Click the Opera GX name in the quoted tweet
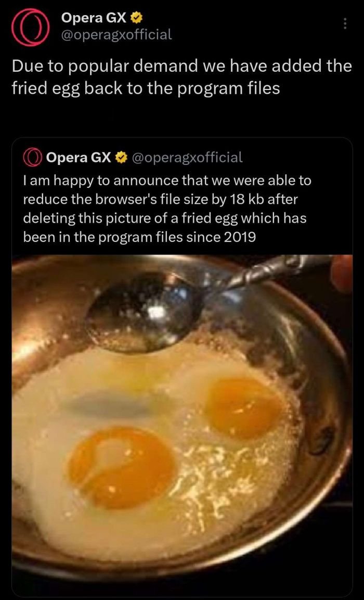 pyautogui.click(x=79, y=157)
